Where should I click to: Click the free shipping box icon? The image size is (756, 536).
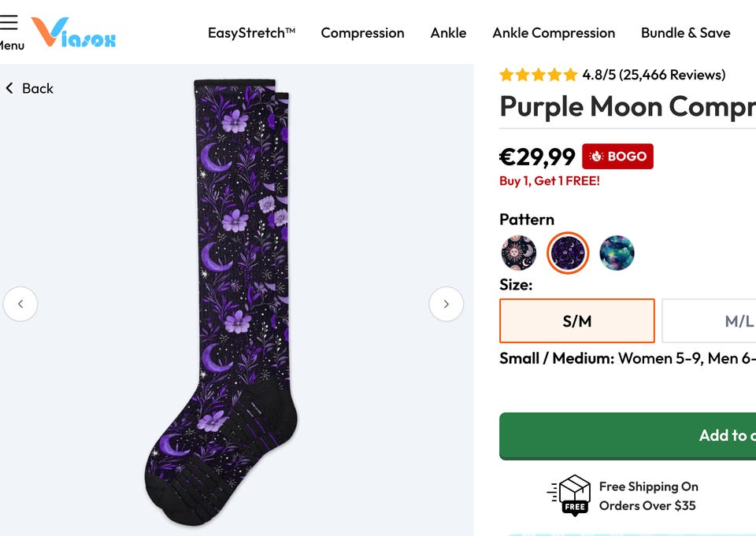click(569, 495)
